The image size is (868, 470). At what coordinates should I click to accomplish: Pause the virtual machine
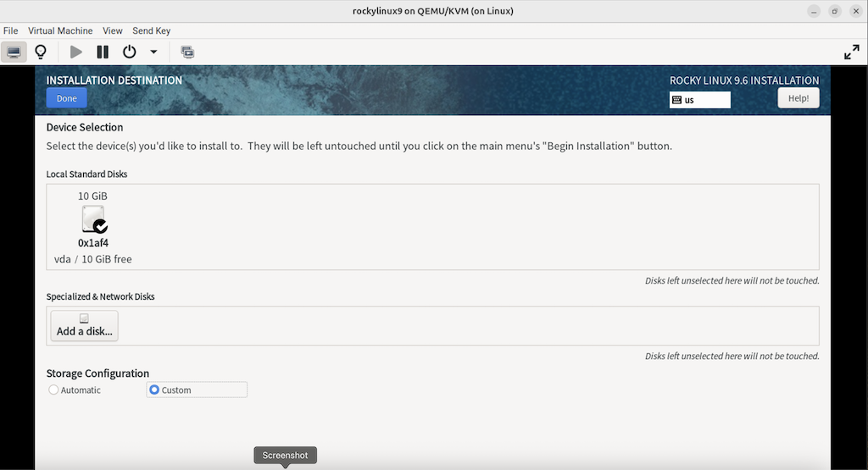[103, 52]
